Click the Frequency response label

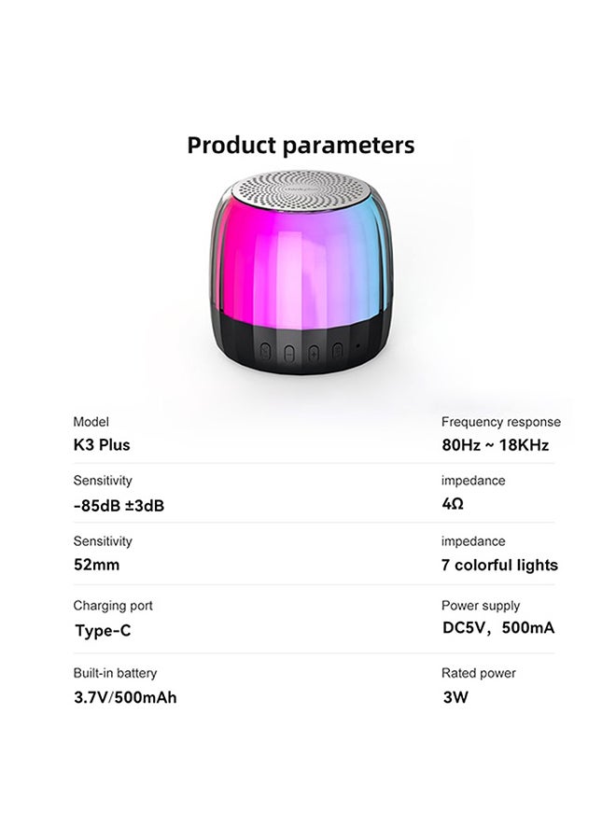pyautogui.click(x=501, y=422)
